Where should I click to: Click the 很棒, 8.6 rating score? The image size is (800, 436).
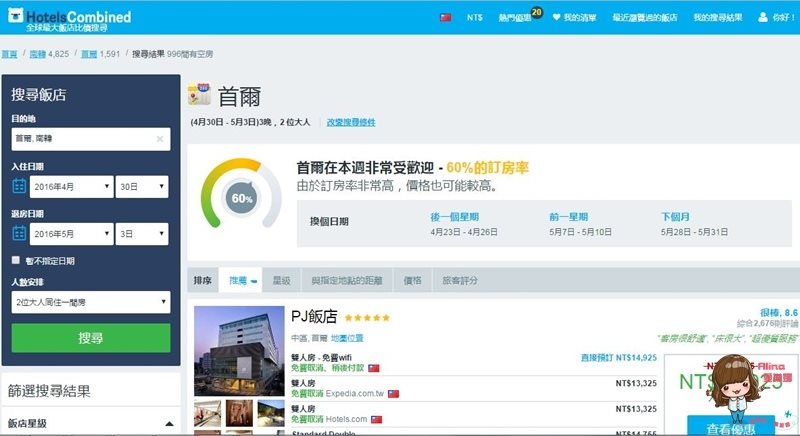779,313
